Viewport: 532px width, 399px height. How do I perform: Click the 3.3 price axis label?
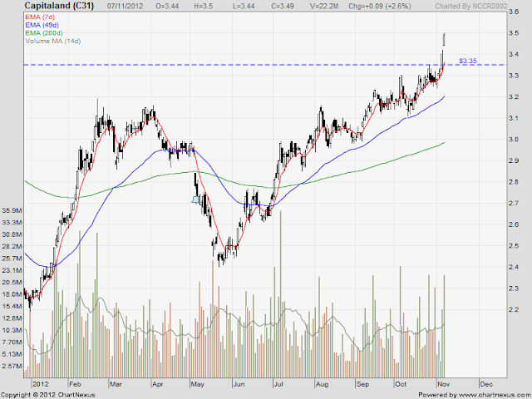click(x=514, y=76)
